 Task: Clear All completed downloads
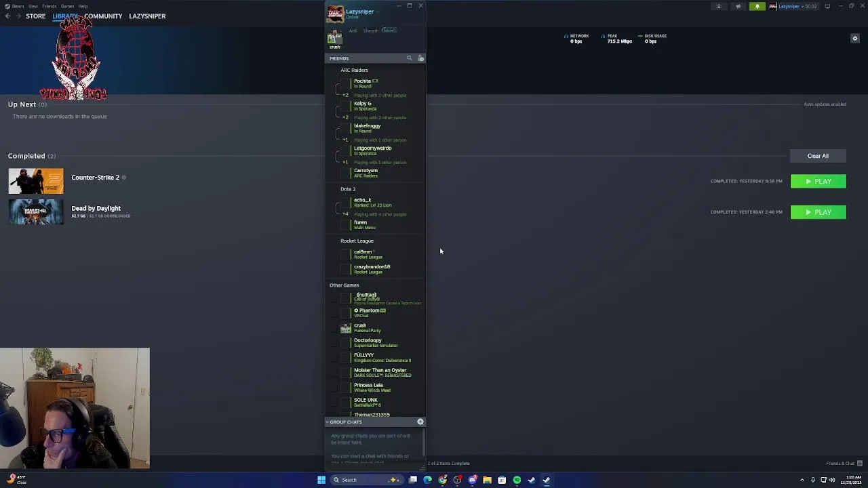coord(818,156)
